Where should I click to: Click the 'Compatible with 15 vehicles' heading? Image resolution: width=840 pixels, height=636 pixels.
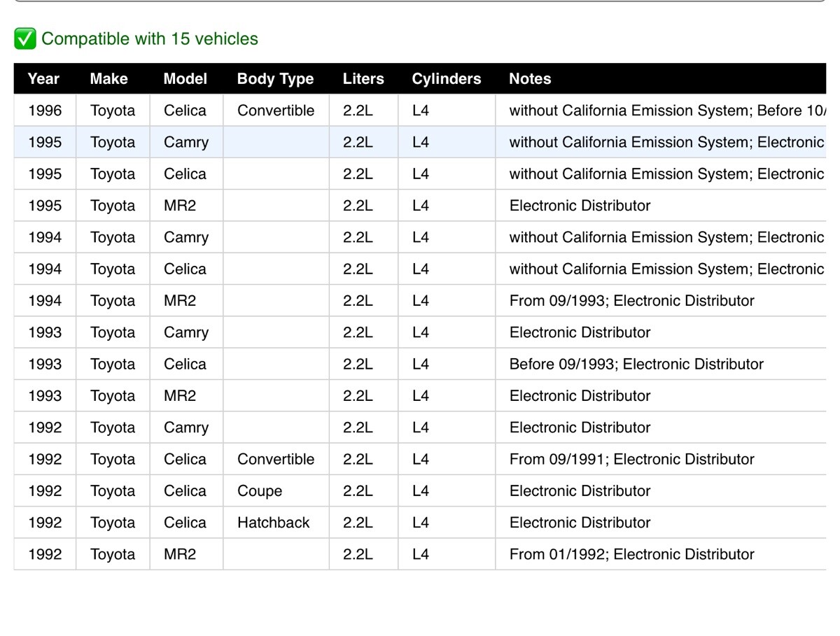pyautogui.click(x=150, y=39)
